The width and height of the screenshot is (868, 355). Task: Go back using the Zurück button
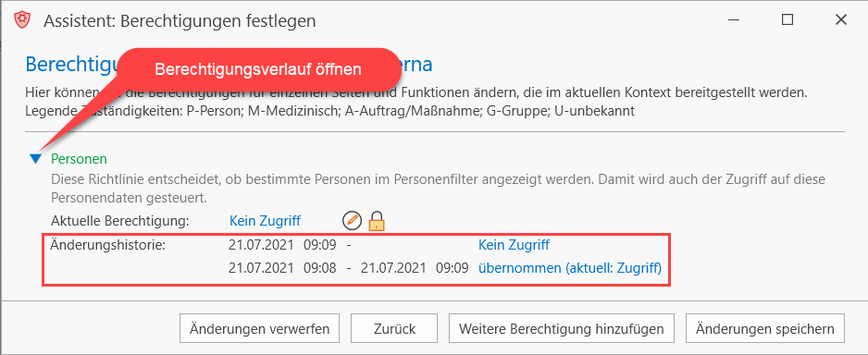click(x=394, y=329)
